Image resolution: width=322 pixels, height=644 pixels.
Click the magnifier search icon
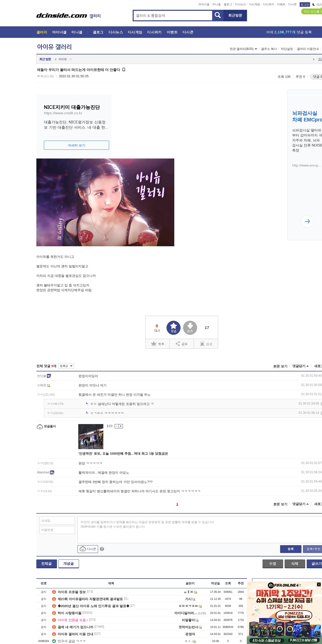click(x=218, y=15)
